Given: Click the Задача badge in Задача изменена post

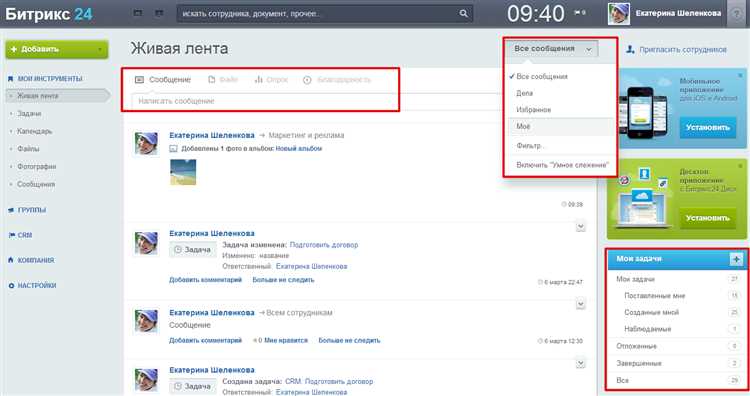Looking at the screenshot, I should click(x=193, y=250).
